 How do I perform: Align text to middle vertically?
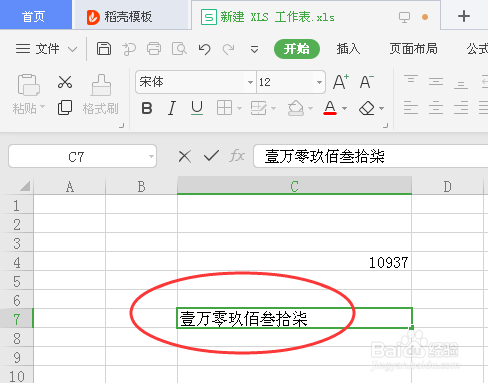[436, 82]
